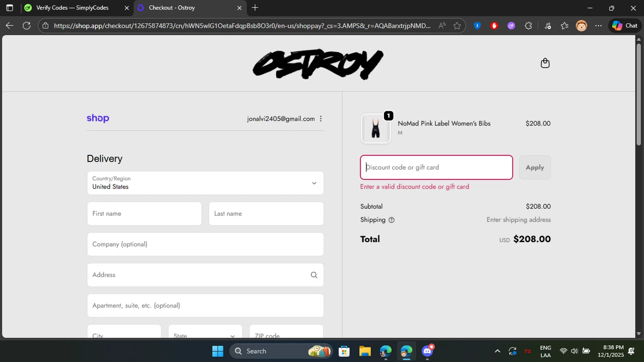Open the blue shield extension icon
This screenshot has width=644, height=362.
(477, 26)
